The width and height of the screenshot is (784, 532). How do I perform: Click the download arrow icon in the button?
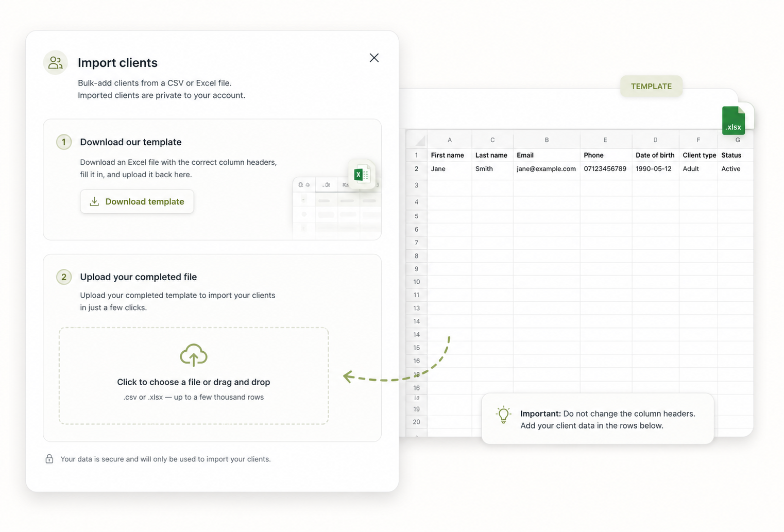[x=94, y=201]
